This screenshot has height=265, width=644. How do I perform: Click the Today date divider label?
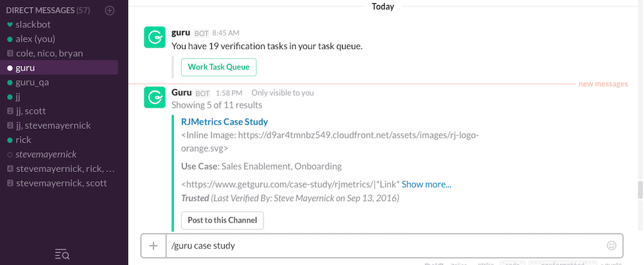pyautogui.click(x=383, y=6)
